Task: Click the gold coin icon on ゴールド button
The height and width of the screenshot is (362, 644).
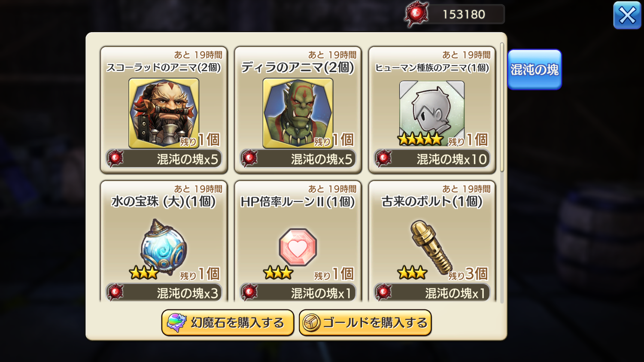Action: pyautogui.click(x=312, y=323)
